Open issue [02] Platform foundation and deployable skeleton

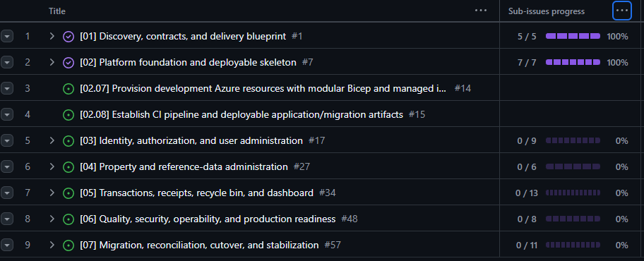click(x=188, y=62)
